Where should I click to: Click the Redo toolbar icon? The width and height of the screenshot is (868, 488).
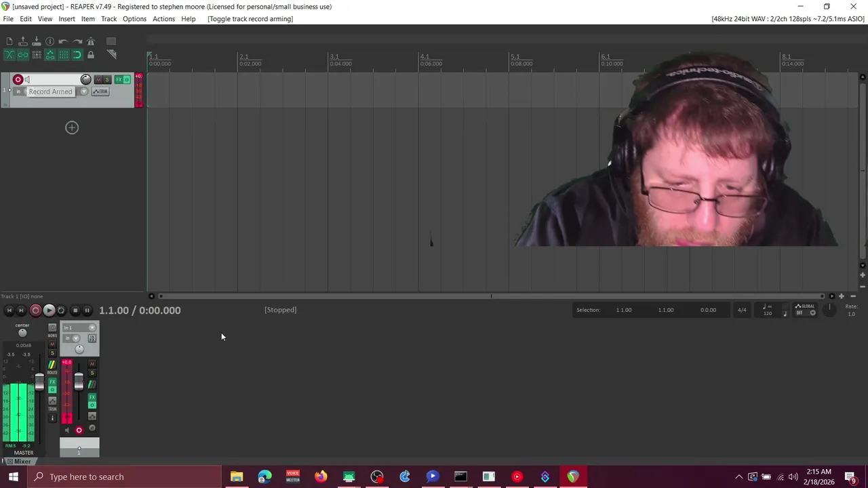pyautogui.click(x=77, y=41)
